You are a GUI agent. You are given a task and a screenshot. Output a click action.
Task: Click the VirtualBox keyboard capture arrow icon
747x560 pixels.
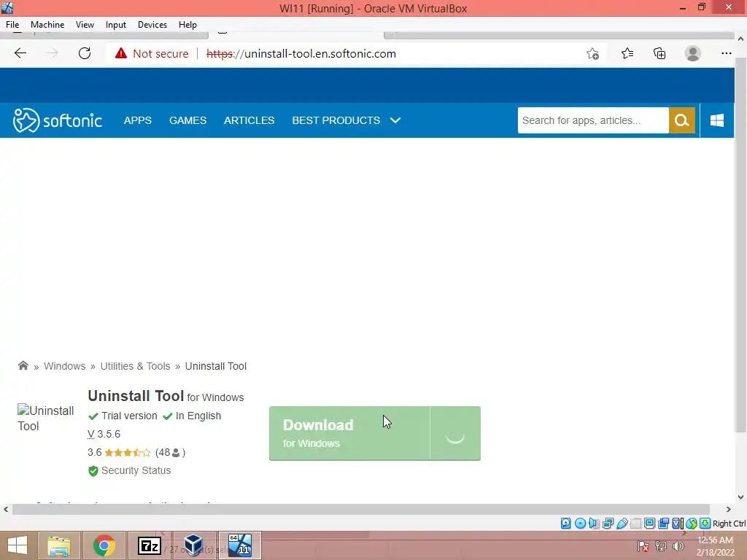pyautogui.click(x=705, y=524)
